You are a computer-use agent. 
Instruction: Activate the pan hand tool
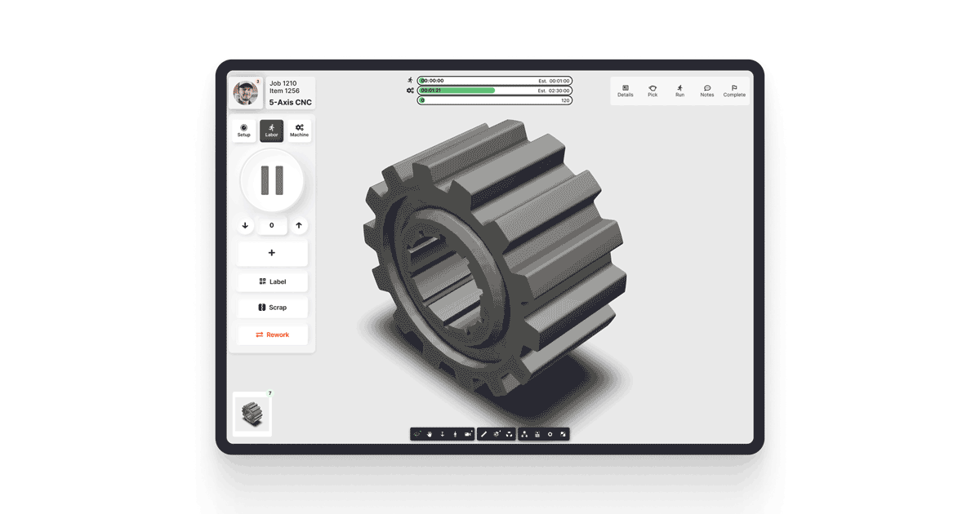pos(429,433)
